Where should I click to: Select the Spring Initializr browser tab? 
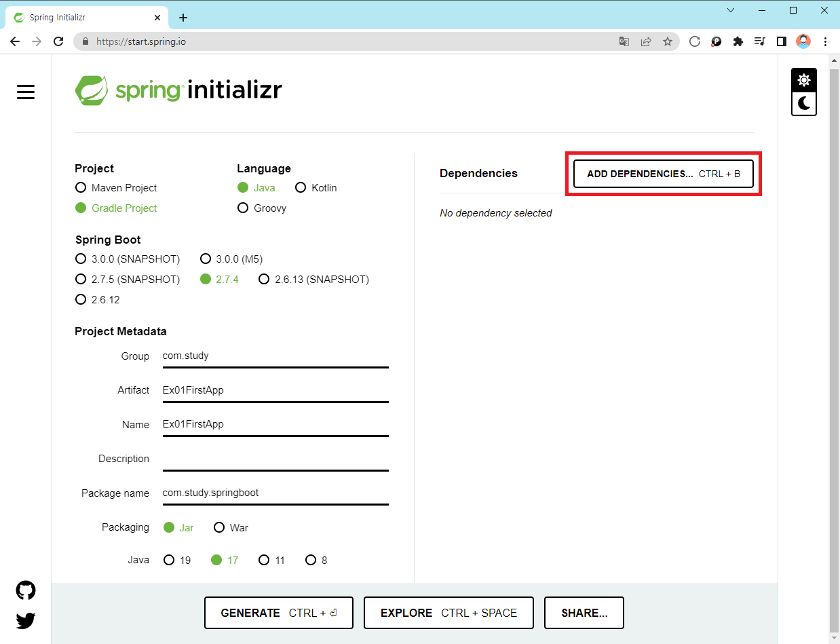pos(86,18)
